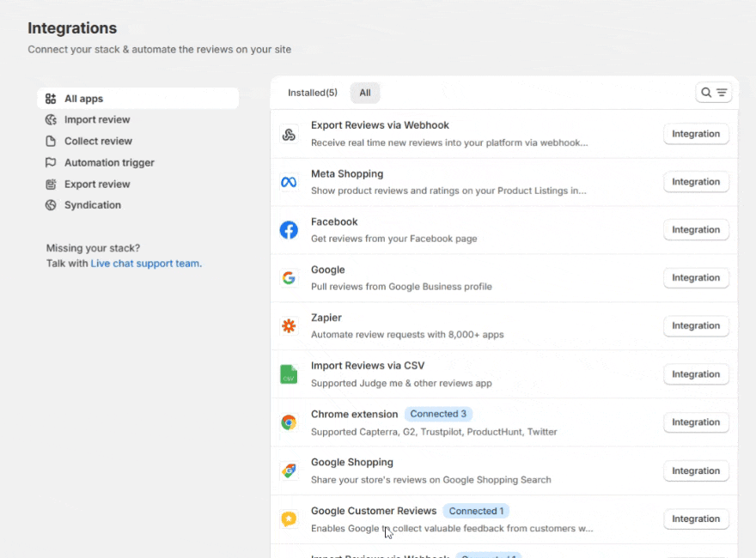Click the Facebook row title
The width and height of the screenshot is (756, 558).
click(x=334, y=222)
